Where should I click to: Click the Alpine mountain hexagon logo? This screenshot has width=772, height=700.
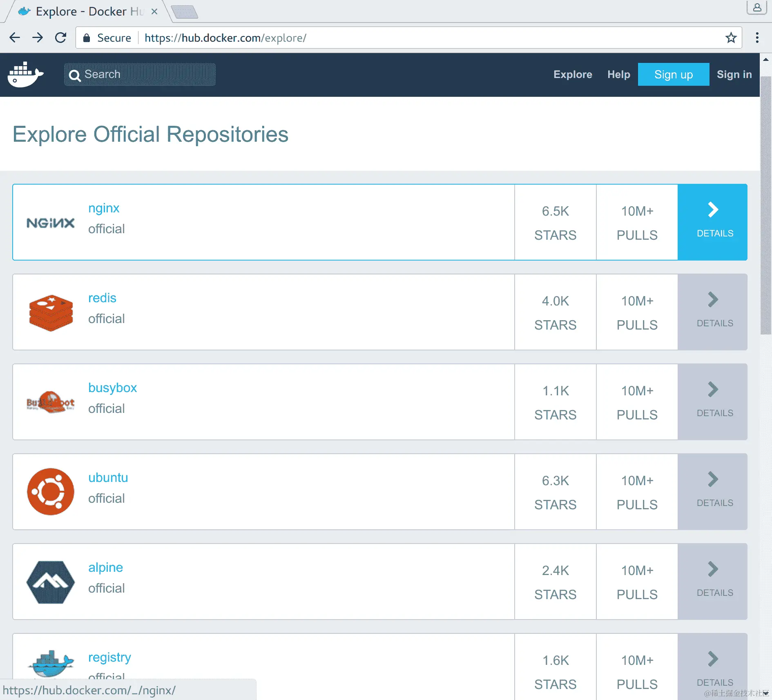[x=51, y=582]
